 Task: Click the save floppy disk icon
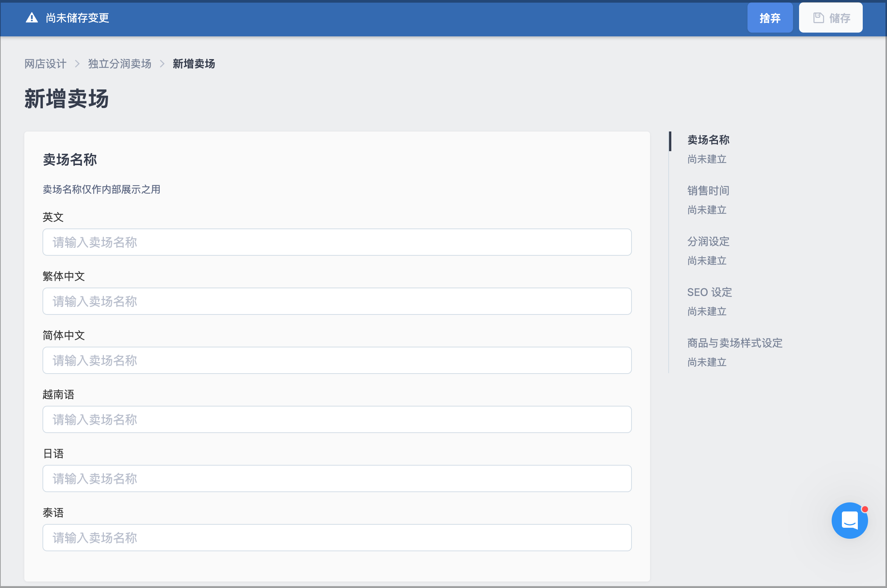818,18
